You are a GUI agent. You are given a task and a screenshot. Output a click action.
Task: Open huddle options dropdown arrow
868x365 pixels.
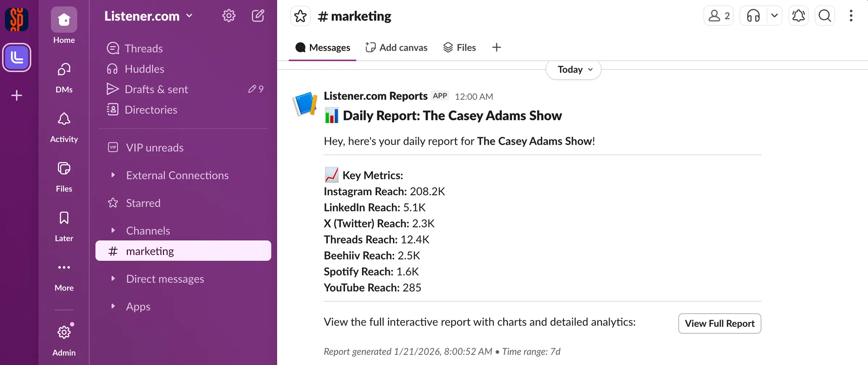pyautogui.click(x=774, y=16)
